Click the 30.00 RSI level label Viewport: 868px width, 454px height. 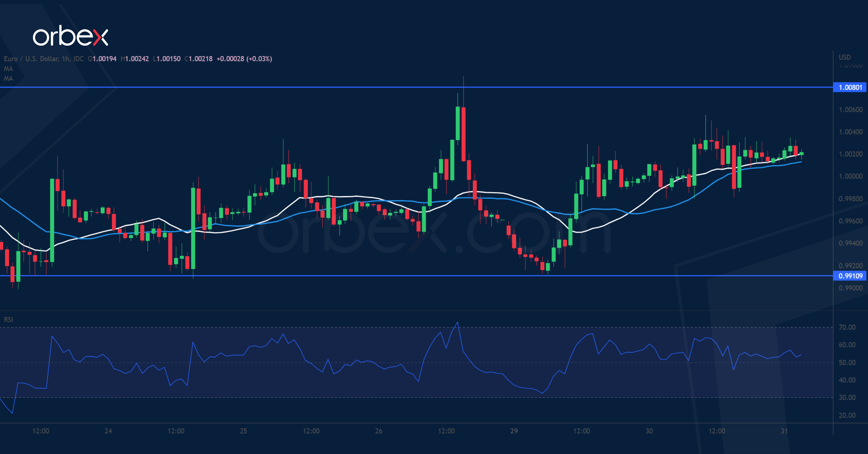[x=847, y=397]
